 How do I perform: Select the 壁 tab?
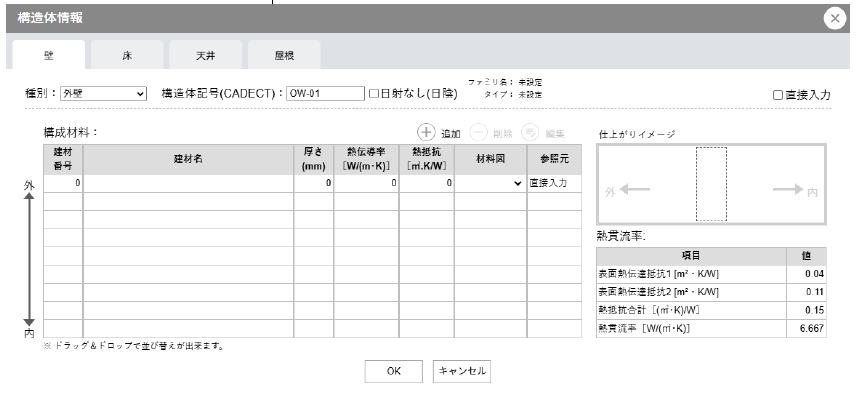(49, 57)
